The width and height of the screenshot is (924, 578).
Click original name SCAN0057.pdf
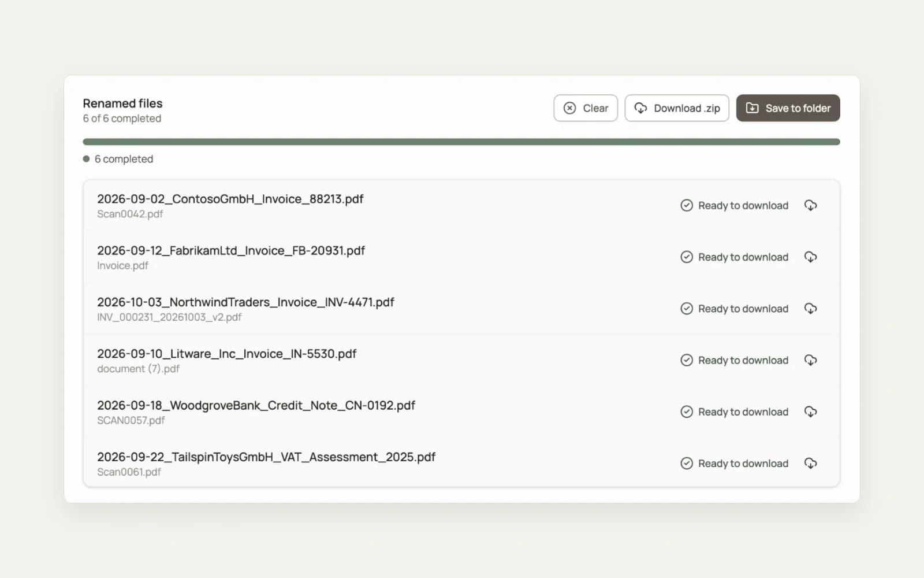(131, 420)
